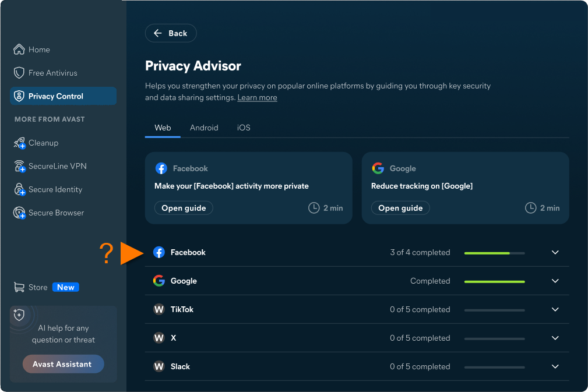Expand the Facebook row chevron
588x392 pixels.
pyautogui.click(x=555, y=252)
